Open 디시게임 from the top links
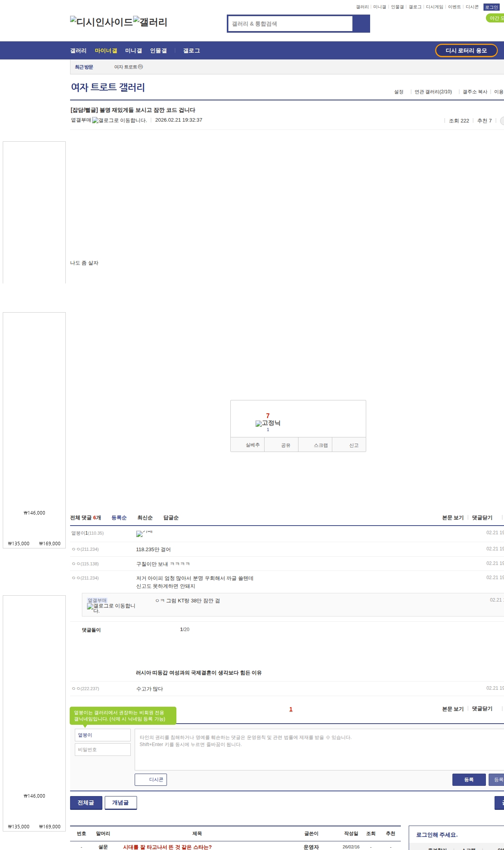This screenshot has width=504, height=850. [435, 7]
